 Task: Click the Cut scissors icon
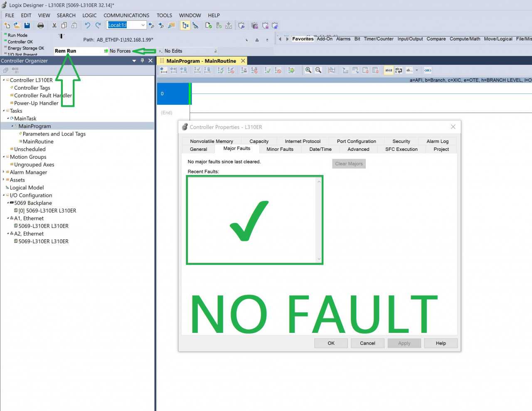click(x=54, y=25)
